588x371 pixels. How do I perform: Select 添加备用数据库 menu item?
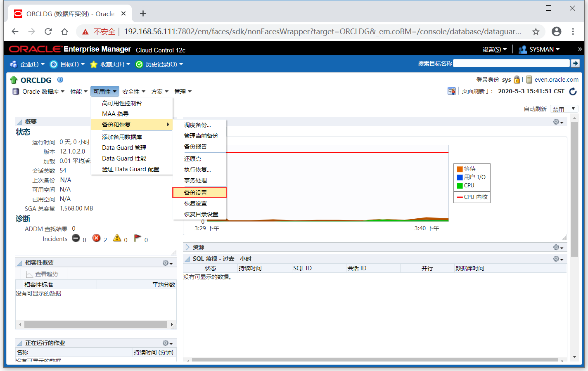click(x=132, y=137)
